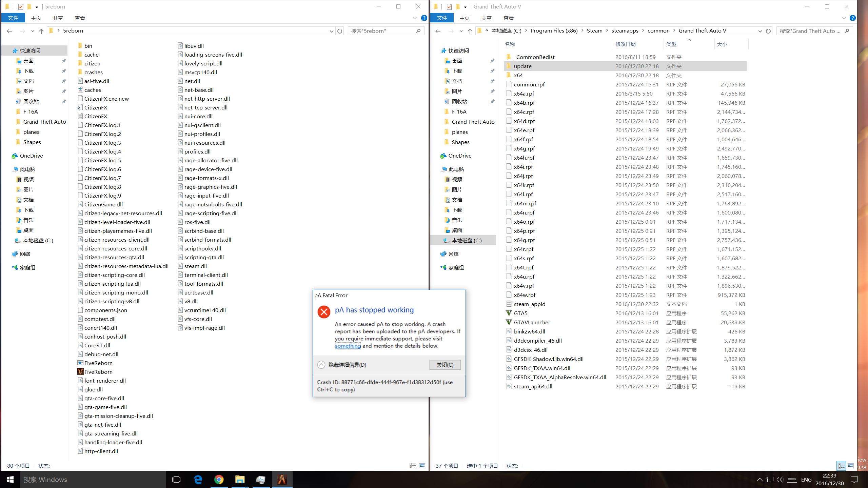
Task: Open the Action Center notification icon
Action: (854, 480)
